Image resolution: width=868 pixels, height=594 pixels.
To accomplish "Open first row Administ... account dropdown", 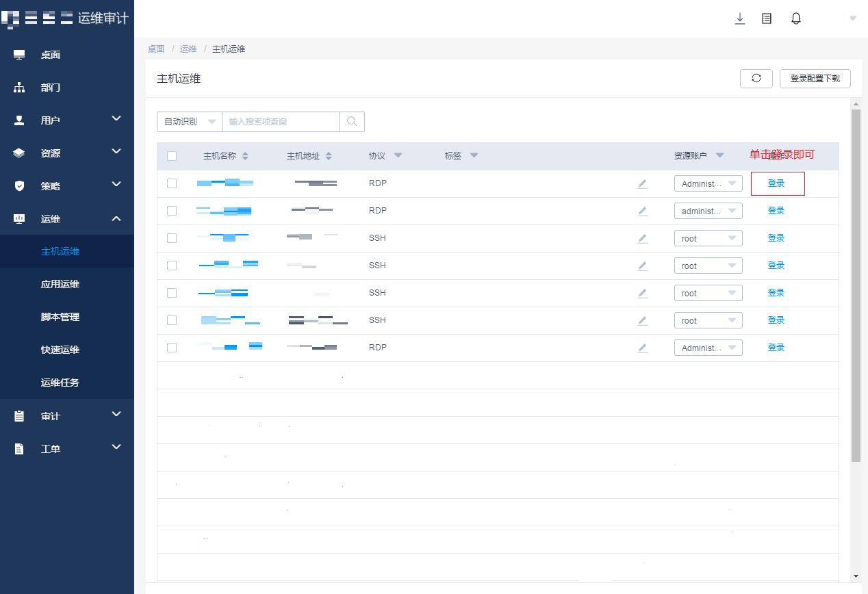I will (x=708, y=183).
